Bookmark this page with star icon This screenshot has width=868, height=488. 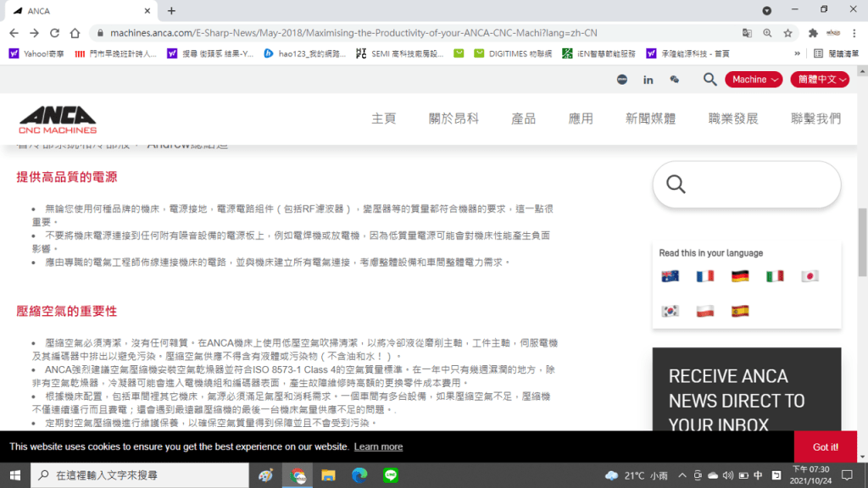(x=787, y=33)
